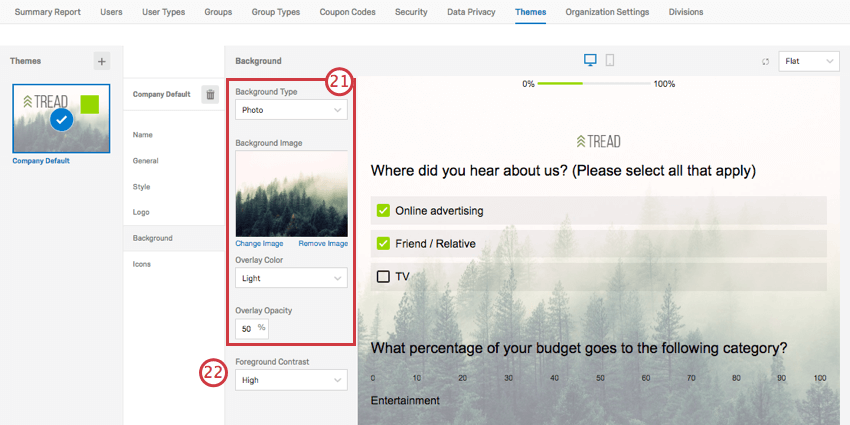Click the forest Background Image preview
Screen dimensions: 850x425
pos(292,194)
